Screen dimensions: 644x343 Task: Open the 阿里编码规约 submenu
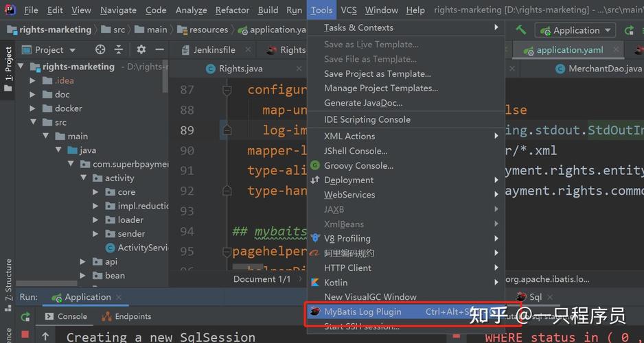(x=406, y=253)
